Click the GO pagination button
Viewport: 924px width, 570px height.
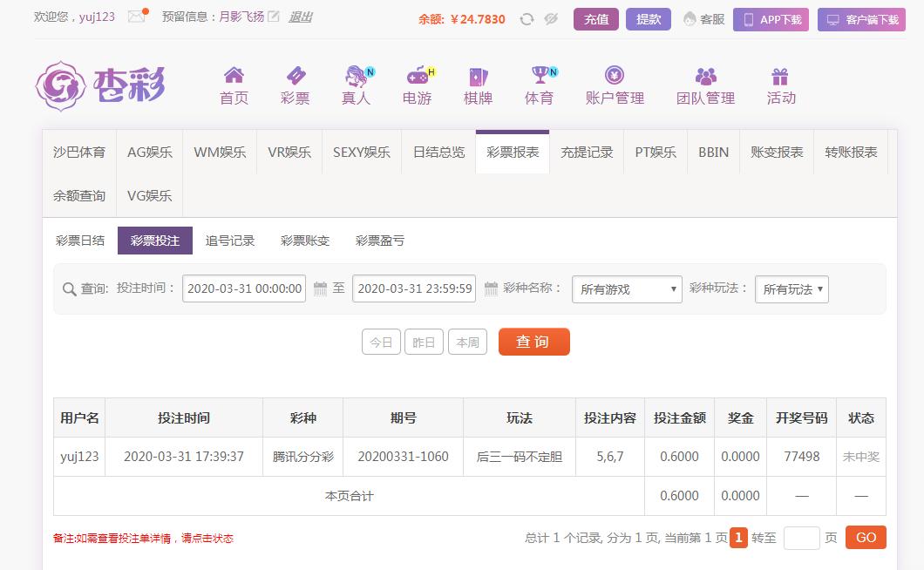(x=866, y=538)
